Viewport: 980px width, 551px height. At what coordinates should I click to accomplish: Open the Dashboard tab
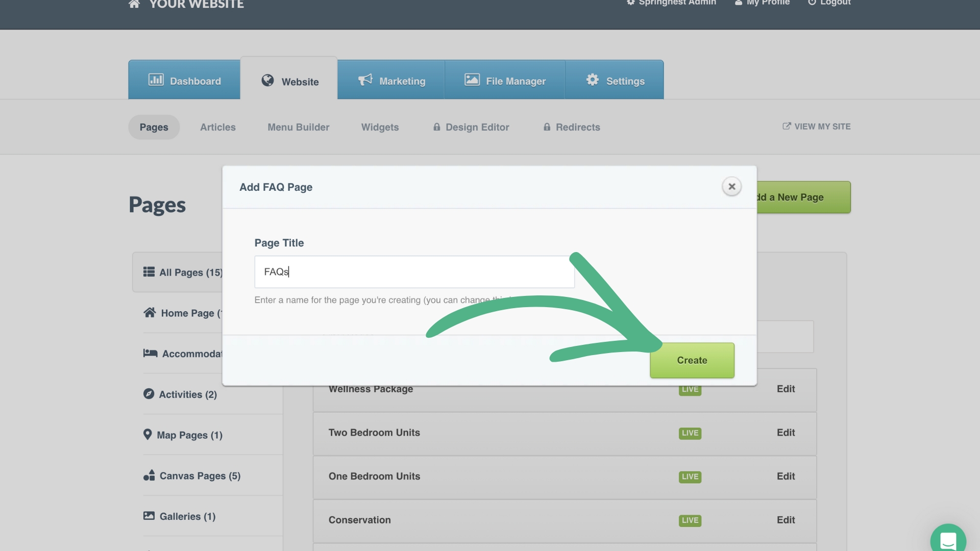184,81
